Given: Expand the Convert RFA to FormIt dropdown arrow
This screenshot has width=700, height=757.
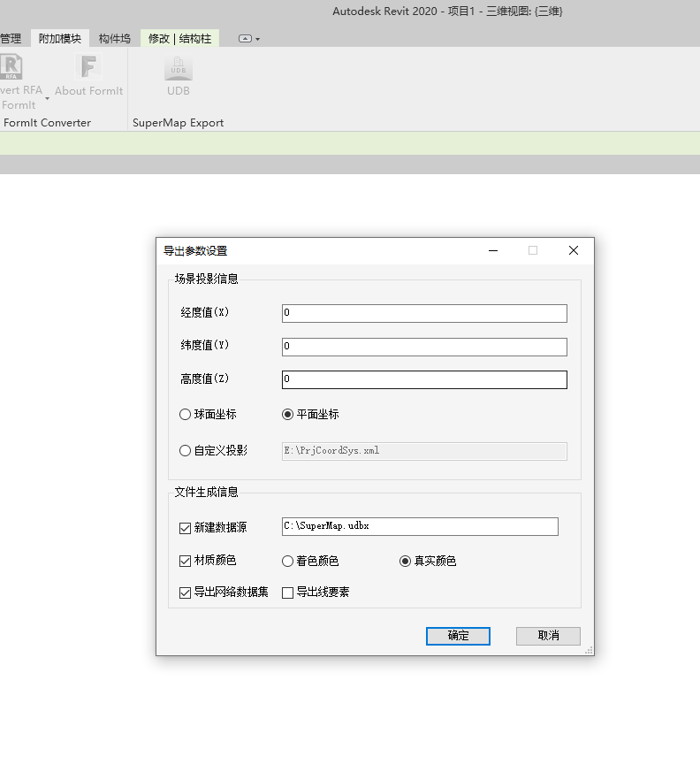Looking at the screenshot, I should pos(47,98).
